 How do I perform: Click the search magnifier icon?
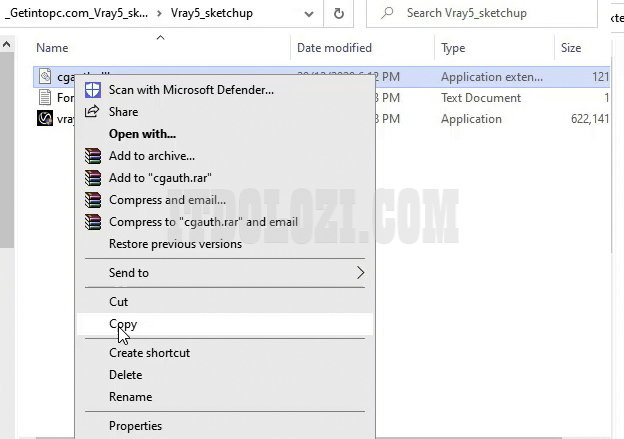tap(386, 14)
